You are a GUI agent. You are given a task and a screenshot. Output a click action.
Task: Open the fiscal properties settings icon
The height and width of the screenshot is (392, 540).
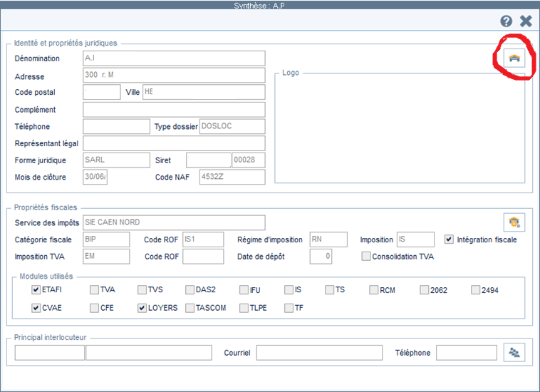coord(514,222)
